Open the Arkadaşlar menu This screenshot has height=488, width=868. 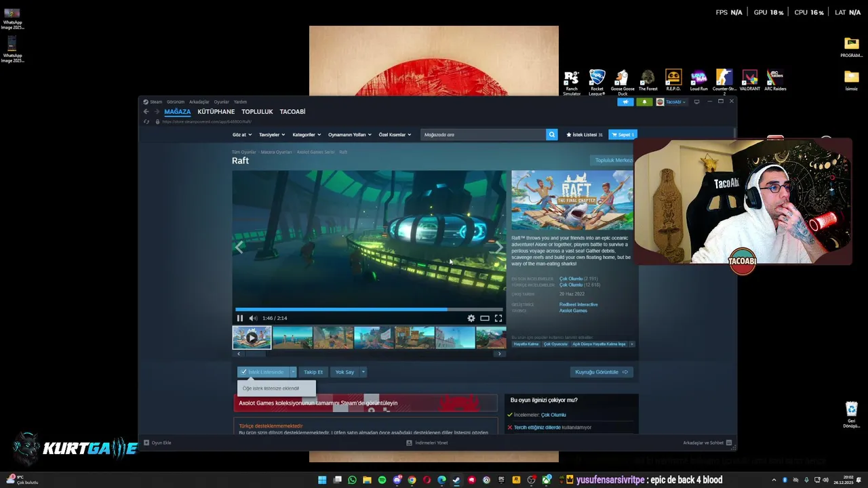click(199, 102)
